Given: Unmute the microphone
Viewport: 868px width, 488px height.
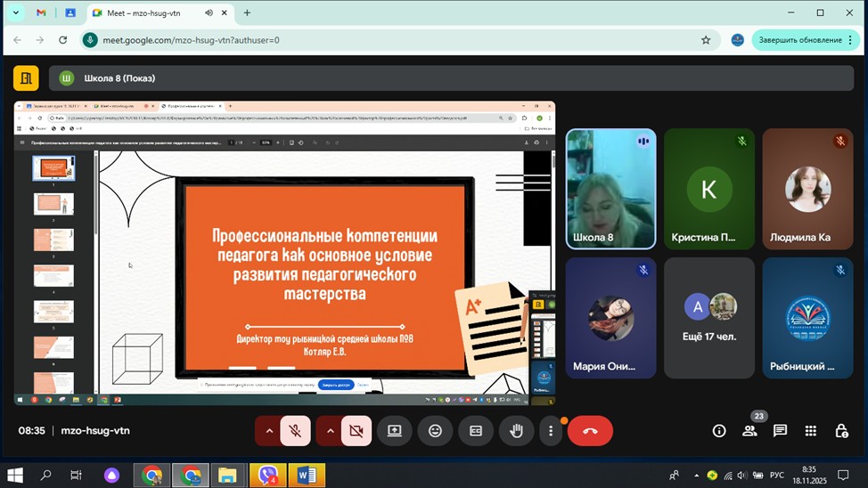Looking at the screenshot, I should pos(295,431).
